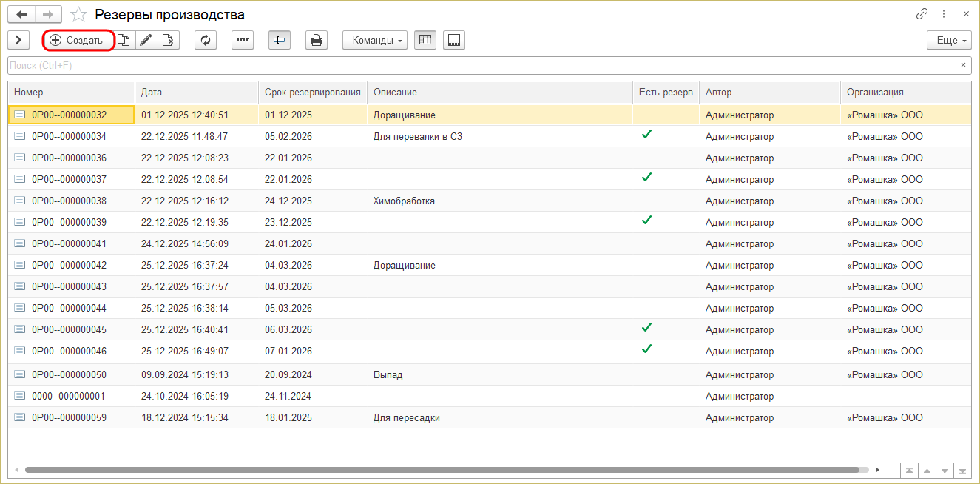Click the mark-for-deletion document icon
Viewport: 980px width, 484px height.
tap(168, 40)
